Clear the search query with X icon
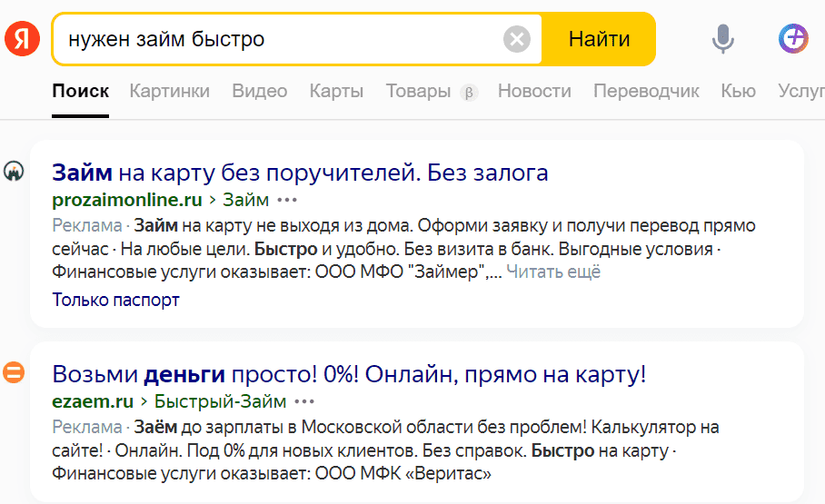 [517, 39]
